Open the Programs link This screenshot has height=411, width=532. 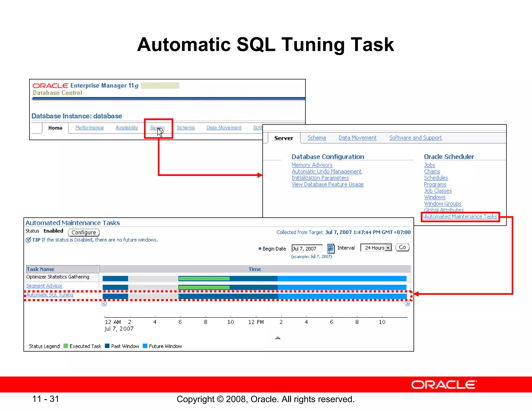pos(435,184)
